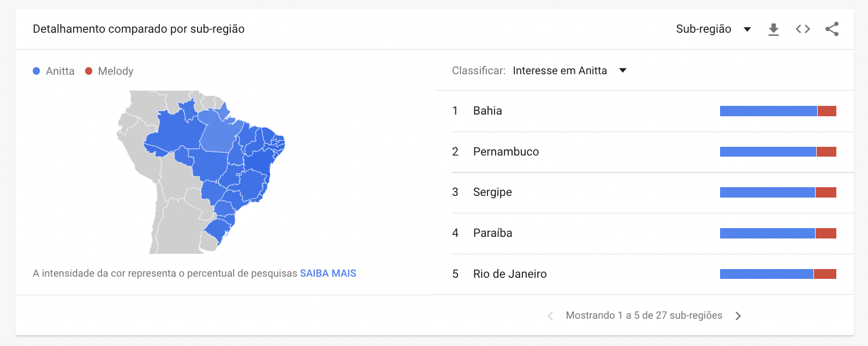Click the SAIBA MAIS link
The width and height of the screenshot is (868, 346).
click(x=328, y=273)
